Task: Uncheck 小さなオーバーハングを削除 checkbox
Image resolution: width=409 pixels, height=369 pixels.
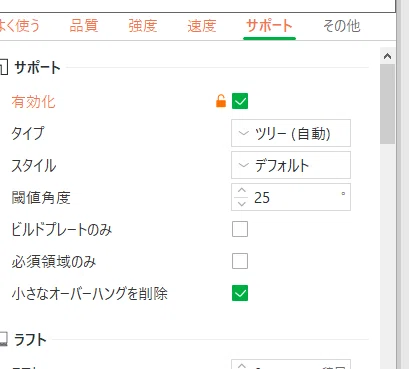Action: (x=240, y=293)
